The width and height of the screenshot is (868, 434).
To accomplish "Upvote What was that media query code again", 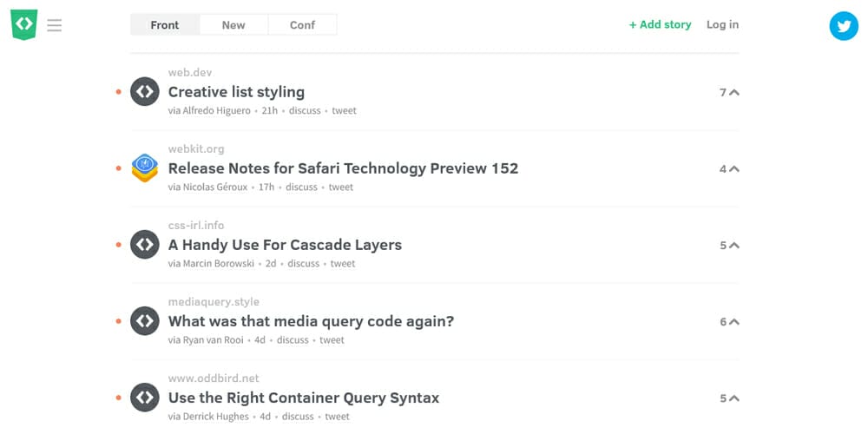I will (730, 322).
